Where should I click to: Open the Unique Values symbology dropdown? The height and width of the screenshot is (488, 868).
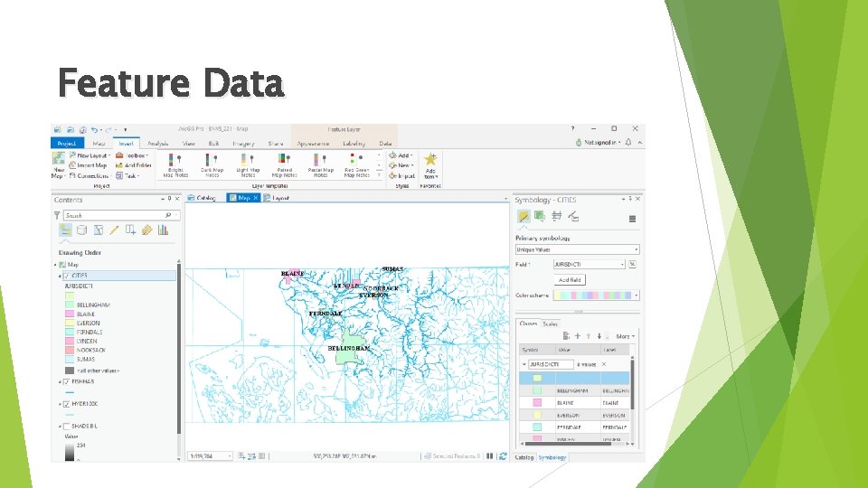(x=578, y=249)
